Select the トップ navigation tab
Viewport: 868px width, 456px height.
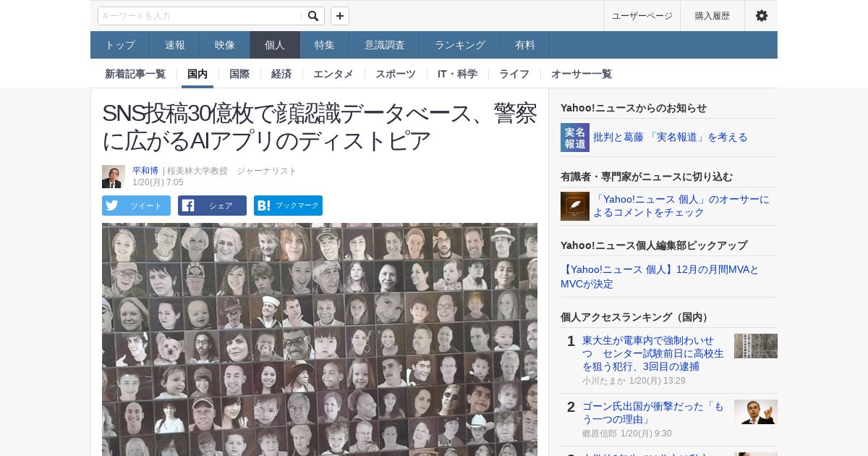click(120, 45)
